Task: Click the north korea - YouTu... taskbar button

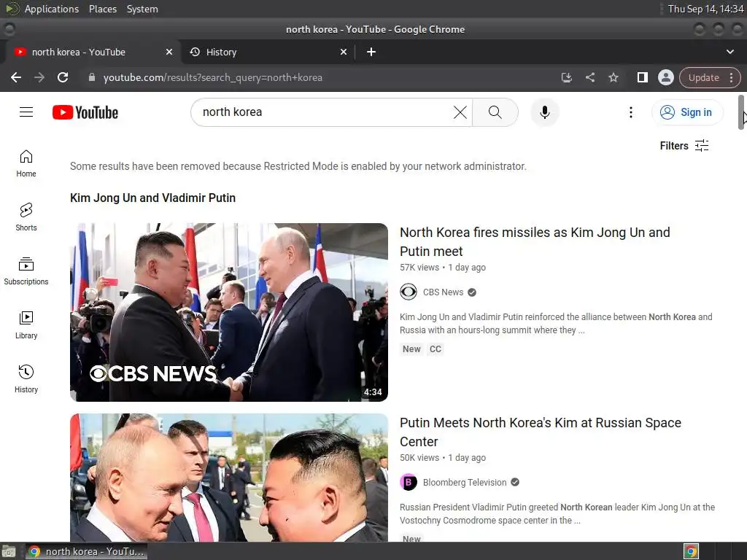Action: click(86, 551)
